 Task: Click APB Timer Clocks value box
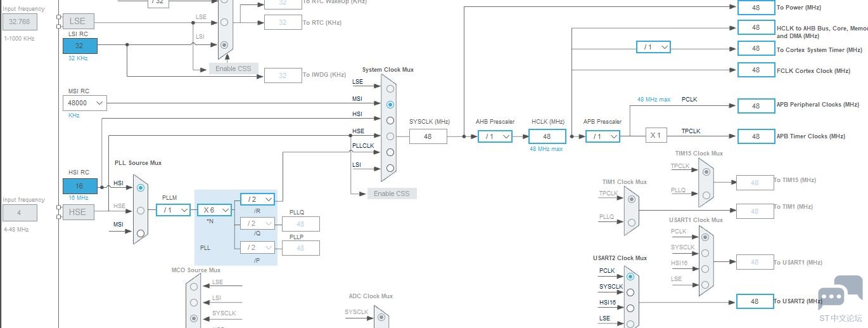click(x=756, y=136)
